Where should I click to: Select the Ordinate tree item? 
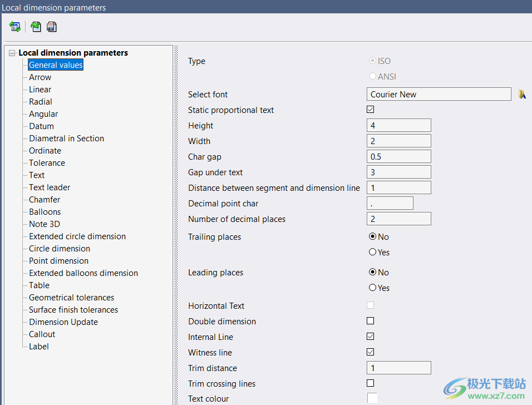coord(45,150)
